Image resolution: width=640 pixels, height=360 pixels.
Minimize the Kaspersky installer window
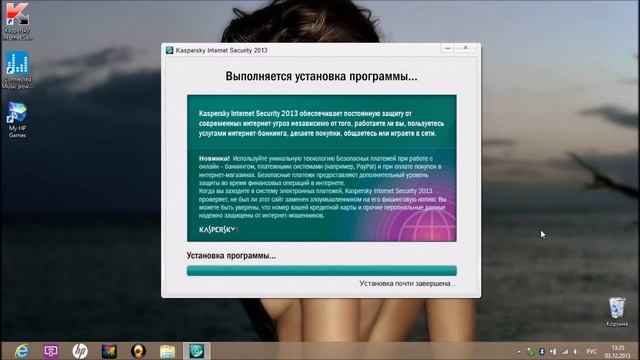pyautogui.click(x=448, y=48)
